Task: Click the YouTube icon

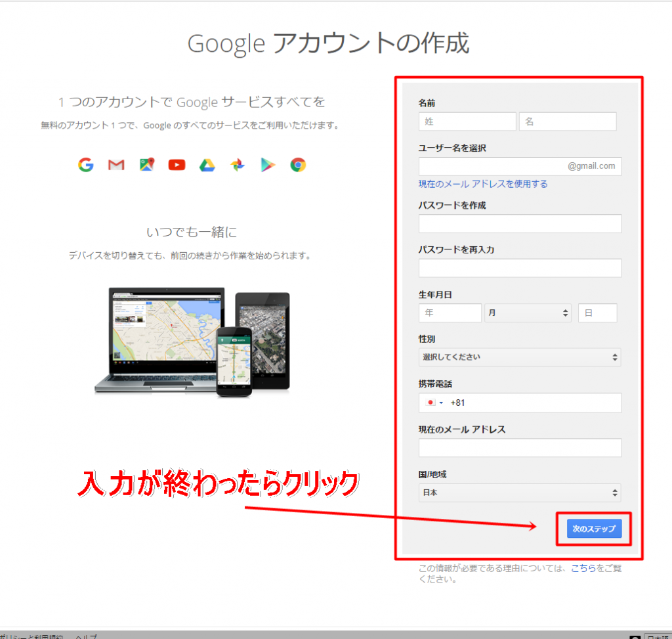Action: click(x=177, y=165)
